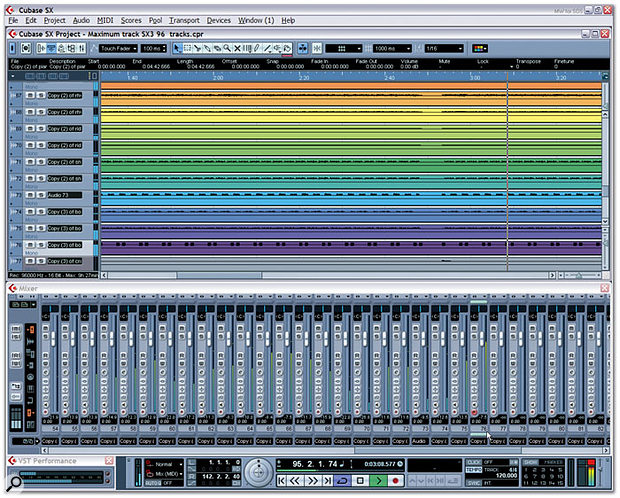
Task: Open the File menu
Action: 13,21
